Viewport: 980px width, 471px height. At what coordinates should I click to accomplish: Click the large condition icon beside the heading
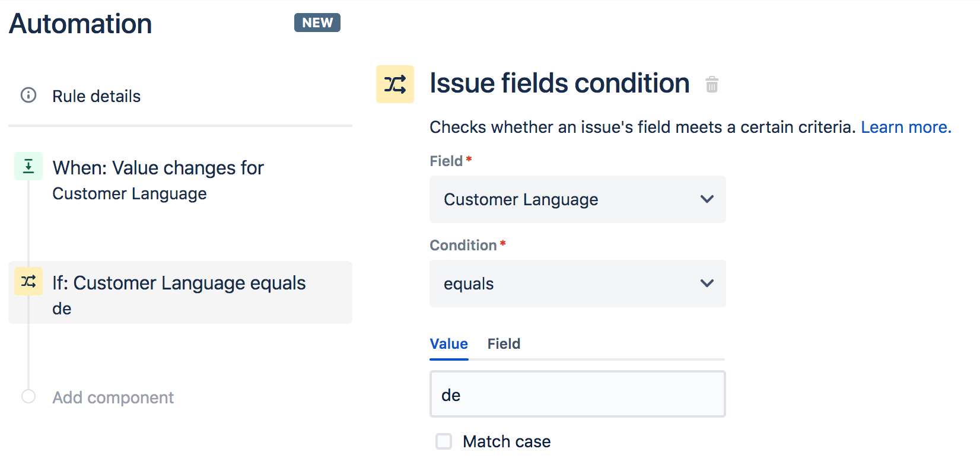click(x=395, y=84)
